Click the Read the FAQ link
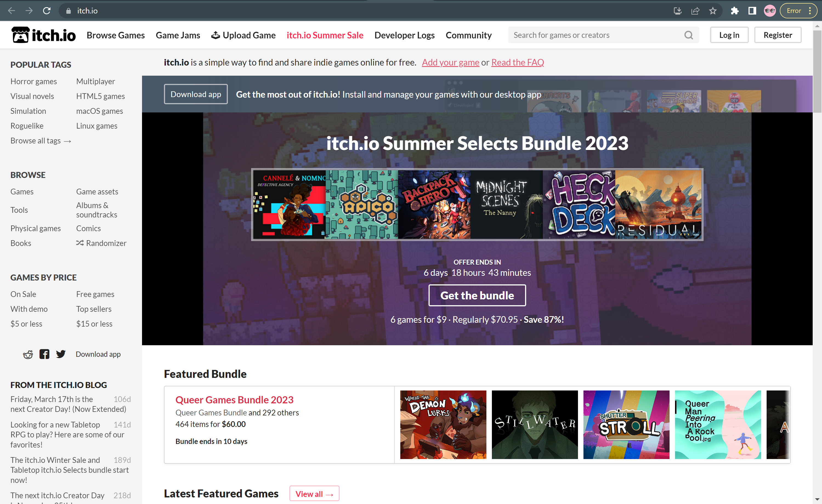 coord(517,62)
